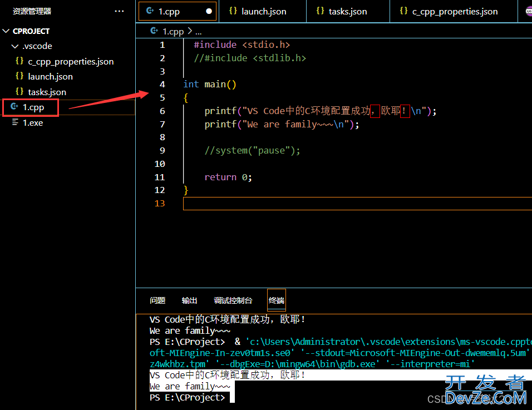Click line number 1 in the gutter
Viewport: 532px width, 410px height.
(x=162, y=45)
